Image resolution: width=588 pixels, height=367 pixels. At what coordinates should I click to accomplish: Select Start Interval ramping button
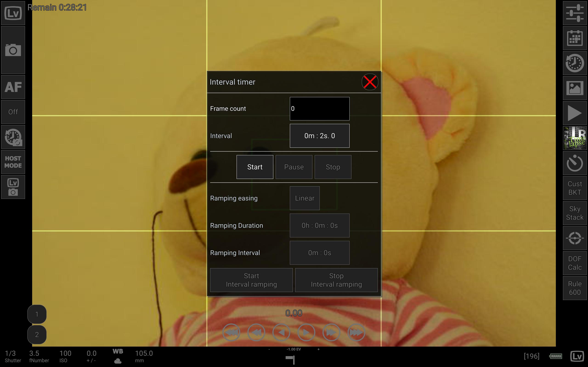pos(252,280)
